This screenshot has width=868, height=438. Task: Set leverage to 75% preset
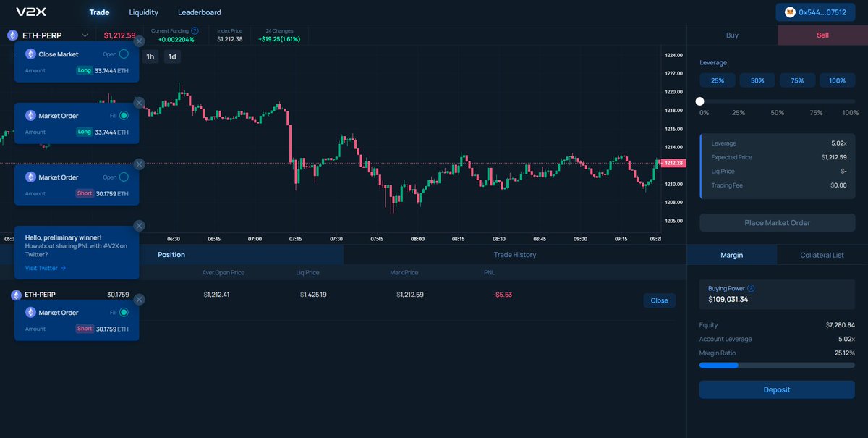coord(797,80)
